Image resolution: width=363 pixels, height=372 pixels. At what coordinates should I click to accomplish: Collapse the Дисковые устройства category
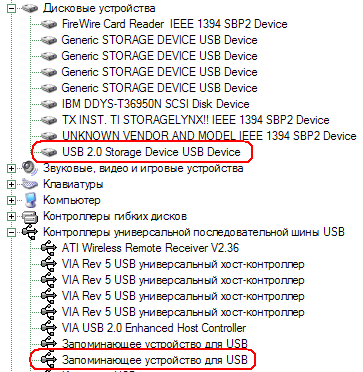(x=12, y=8)
